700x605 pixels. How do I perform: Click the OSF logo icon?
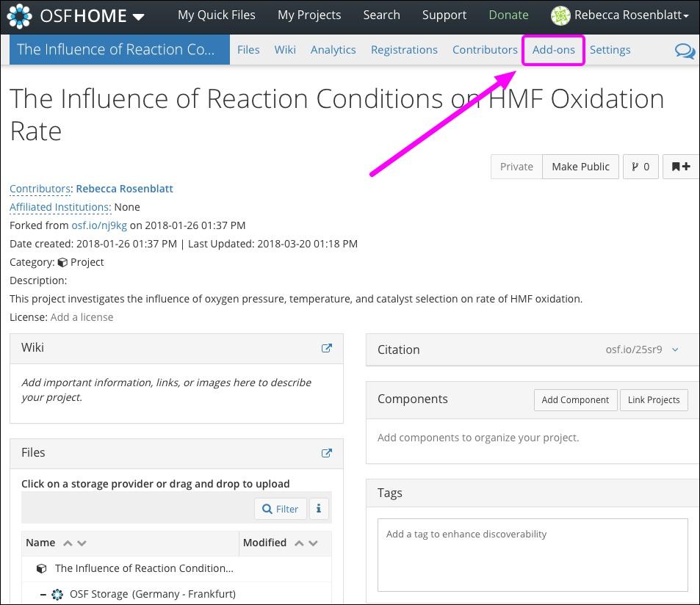tap(18, 15)
